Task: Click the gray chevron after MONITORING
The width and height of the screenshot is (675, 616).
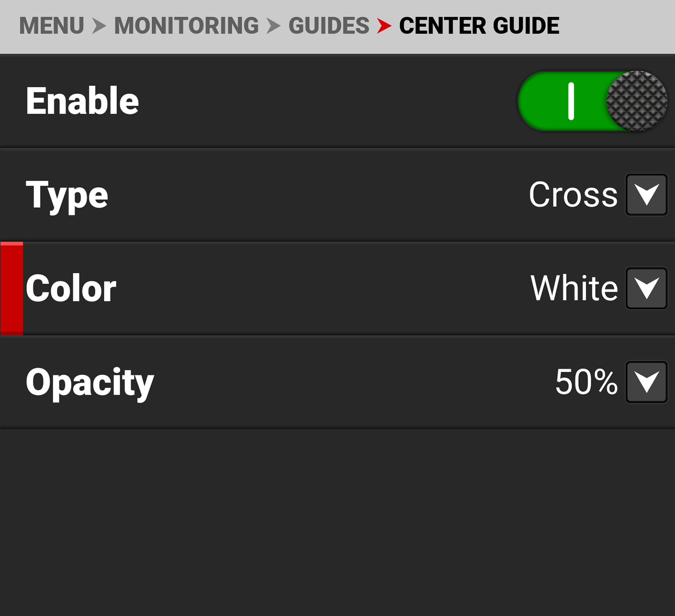Action: (x=273, y=26)
